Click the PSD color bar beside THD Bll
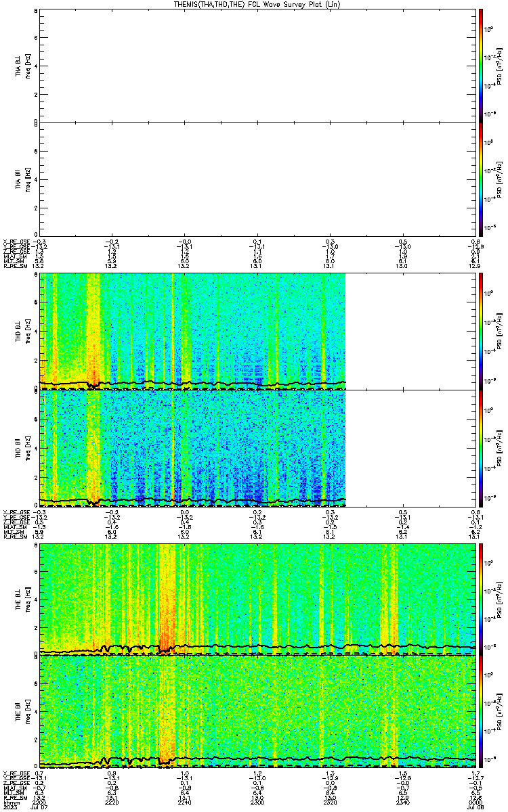This screenshot has height=812, width=508. tap(481, 448)
